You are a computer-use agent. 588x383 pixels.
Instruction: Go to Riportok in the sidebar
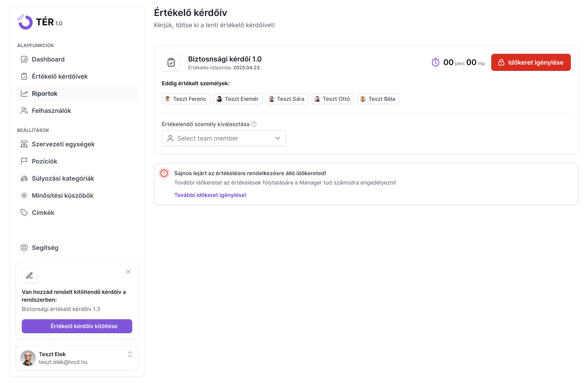point(45,93)
